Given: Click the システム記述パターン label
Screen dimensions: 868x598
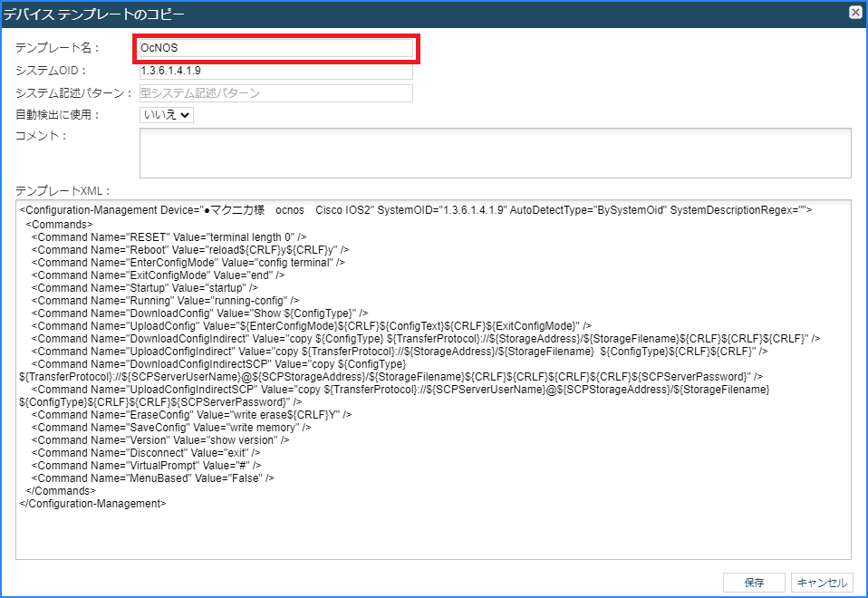Looking at the screenshot, I should 73,93.
